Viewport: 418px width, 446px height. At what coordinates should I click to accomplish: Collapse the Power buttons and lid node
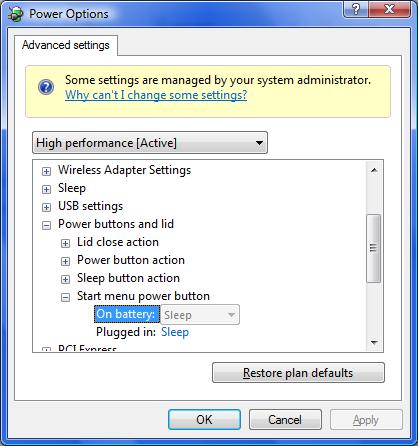pyautogui.click(x=46, y=225)
